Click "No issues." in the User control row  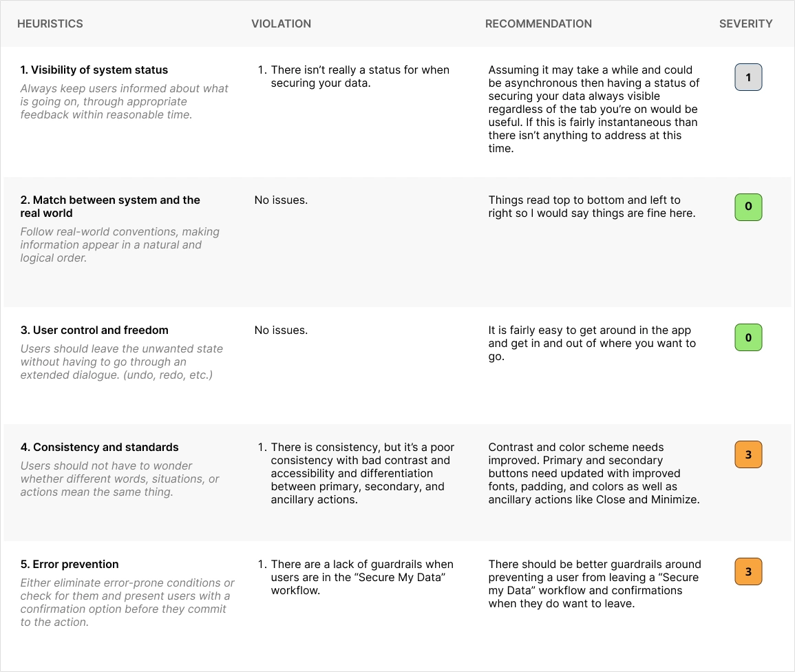click(x=281, y=330)
